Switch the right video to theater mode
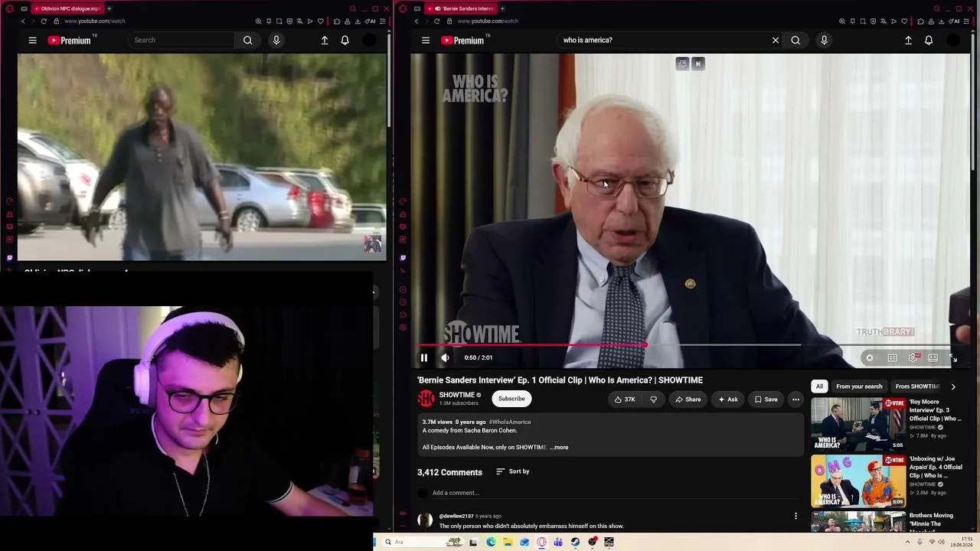Screen dimensions: 980x551 point(933,357)
